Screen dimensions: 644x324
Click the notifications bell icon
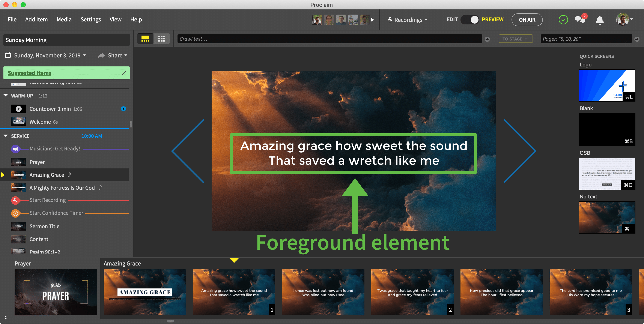[x=599, y=20]
